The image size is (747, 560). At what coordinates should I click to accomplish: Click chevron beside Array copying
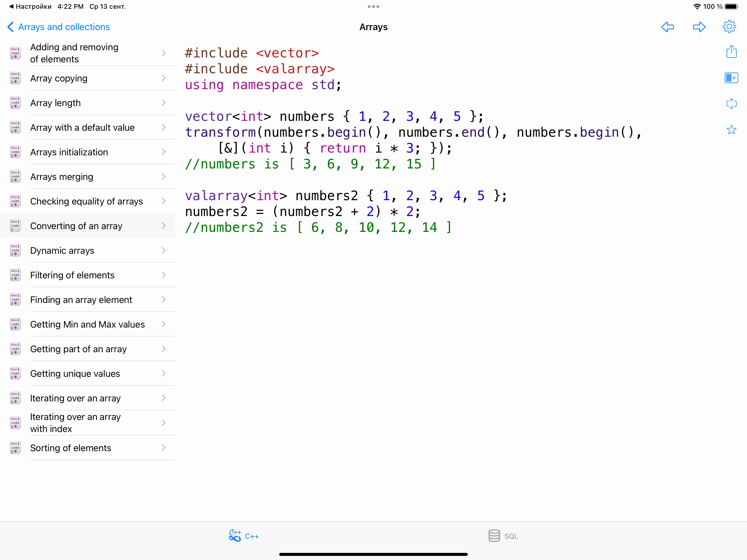tap(164, 78)
